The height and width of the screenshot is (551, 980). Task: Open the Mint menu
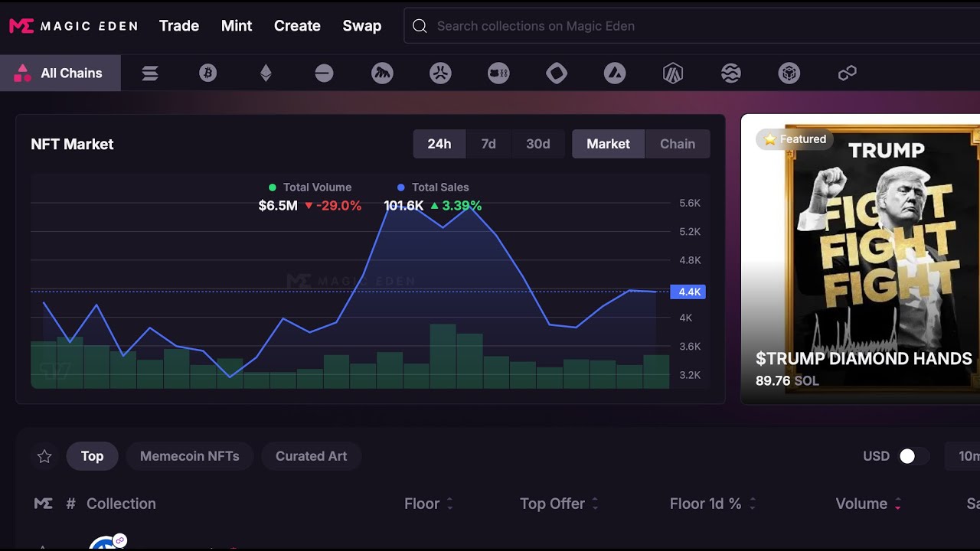(237, 26)
